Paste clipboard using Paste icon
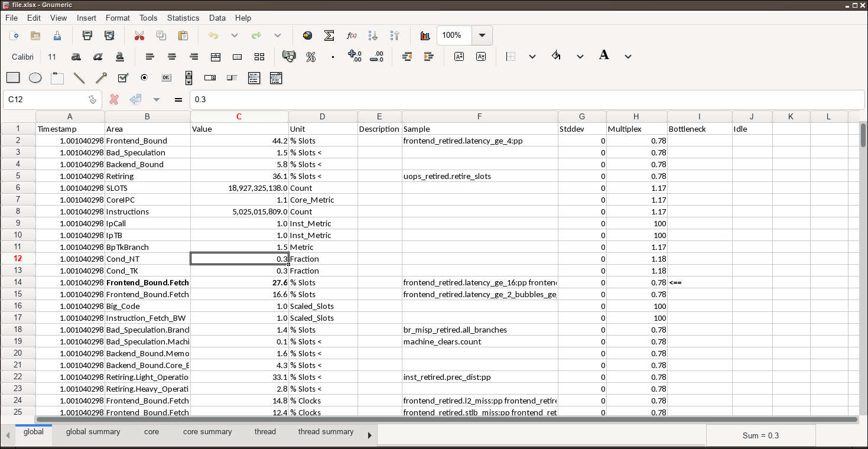Image resolution: width=868 pixels, height=449 pixels. [183, 35]
